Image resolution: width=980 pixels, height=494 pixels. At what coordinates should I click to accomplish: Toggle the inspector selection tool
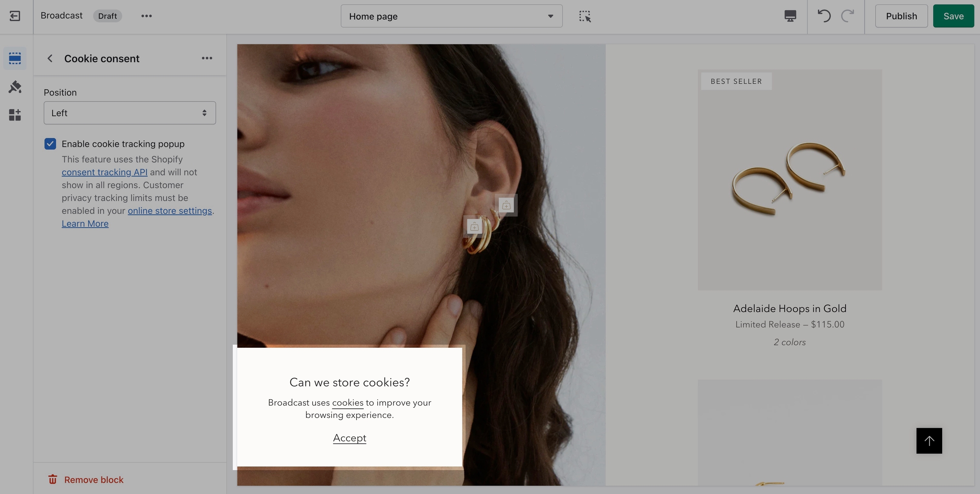(585, 16)
